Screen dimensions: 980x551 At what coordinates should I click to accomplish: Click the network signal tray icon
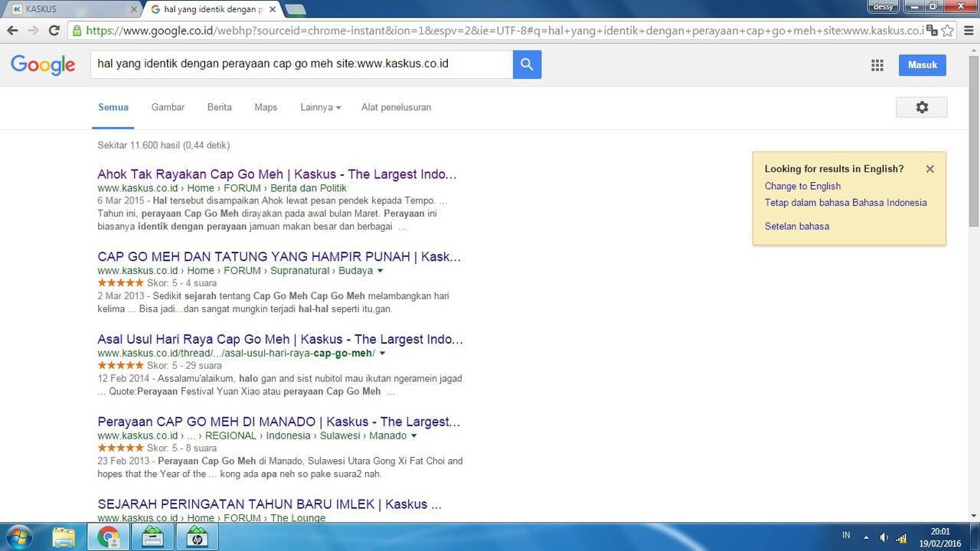(x=902, y=536)
